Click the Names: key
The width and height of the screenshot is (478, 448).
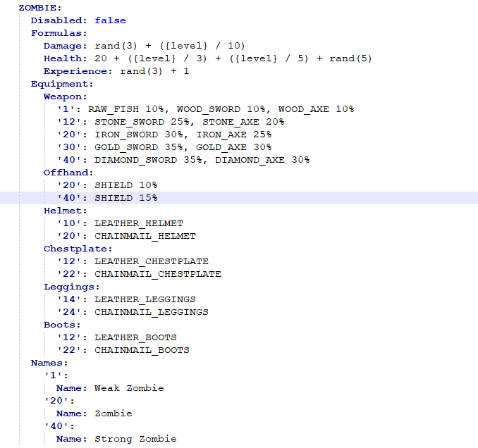point(49,363)
